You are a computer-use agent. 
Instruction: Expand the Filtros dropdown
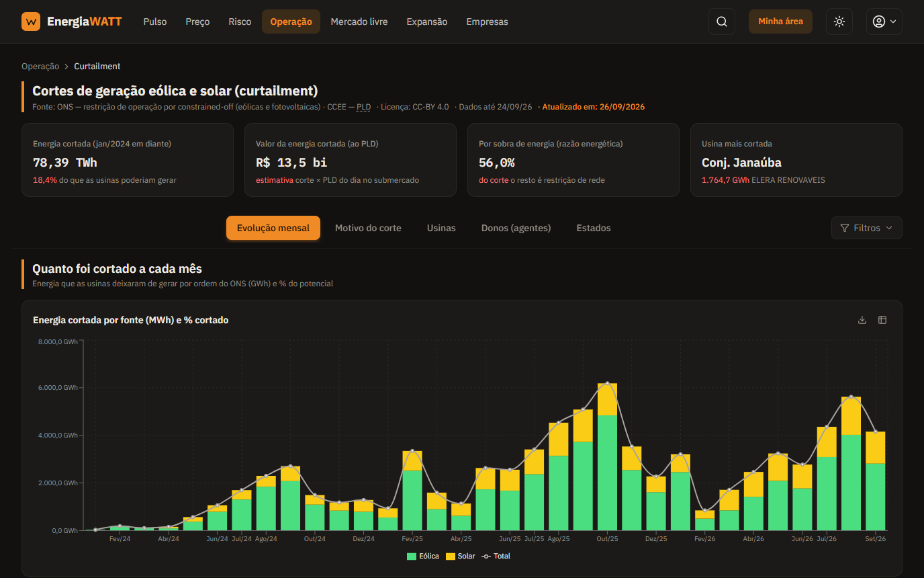pos(866,228)
